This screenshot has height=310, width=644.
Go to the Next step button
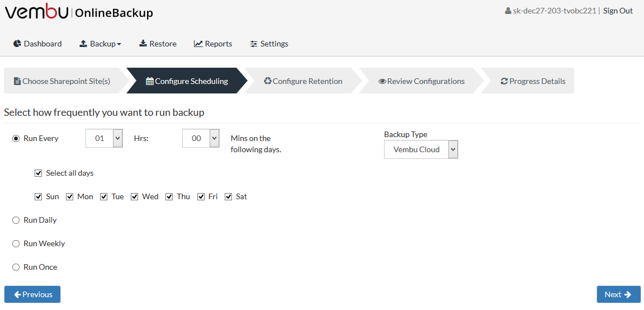click(x=618, y=294)
